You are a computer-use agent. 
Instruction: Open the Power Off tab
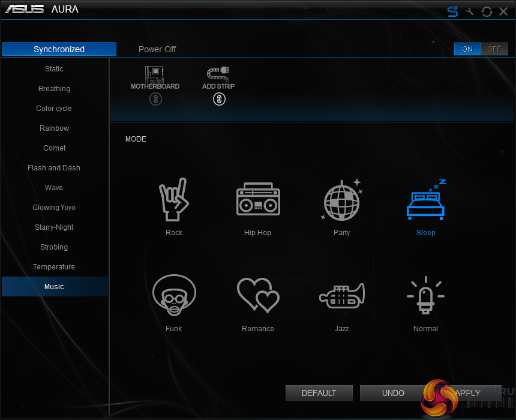157,49
